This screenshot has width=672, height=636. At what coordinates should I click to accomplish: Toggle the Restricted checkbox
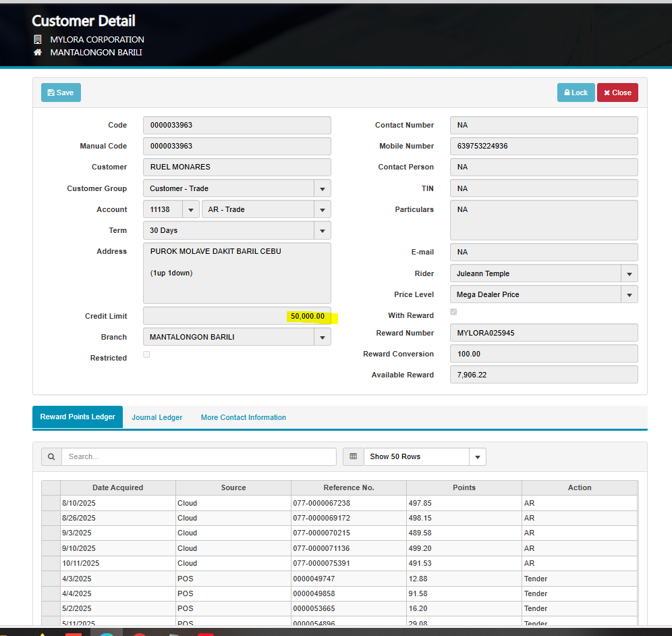coord(146,354)
